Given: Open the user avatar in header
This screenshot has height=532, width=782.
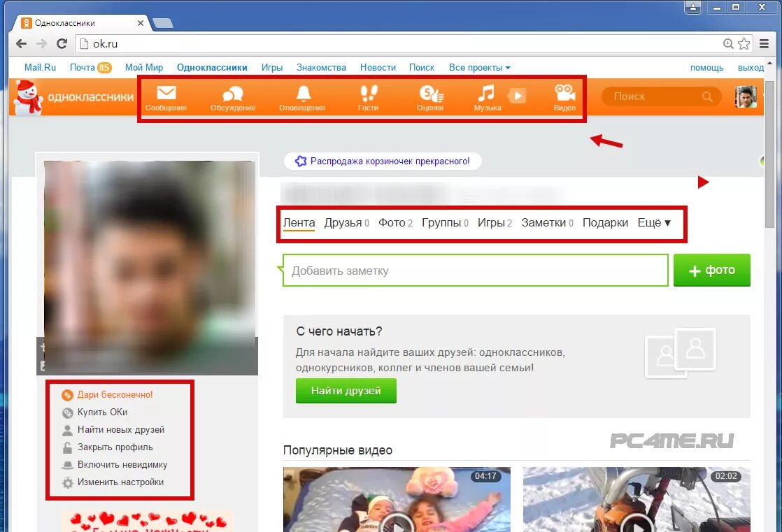Looking at the screenshot, I should (746, 96).
